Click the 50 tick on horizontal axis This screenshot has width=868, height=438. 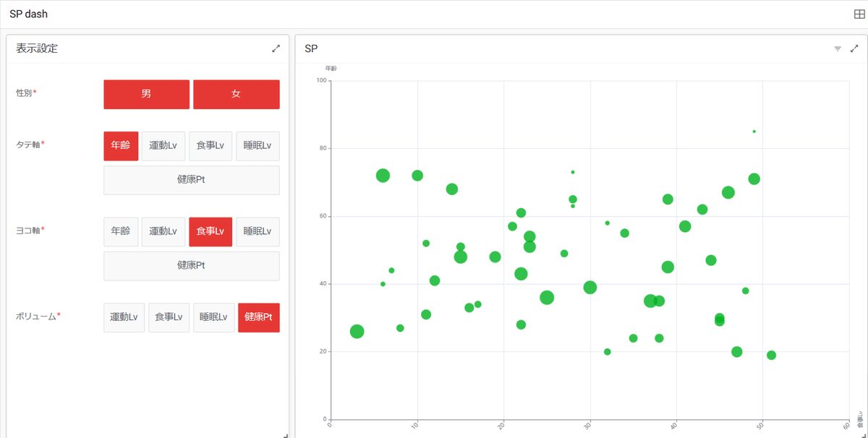pyautogui.click(x=761, y=426)
